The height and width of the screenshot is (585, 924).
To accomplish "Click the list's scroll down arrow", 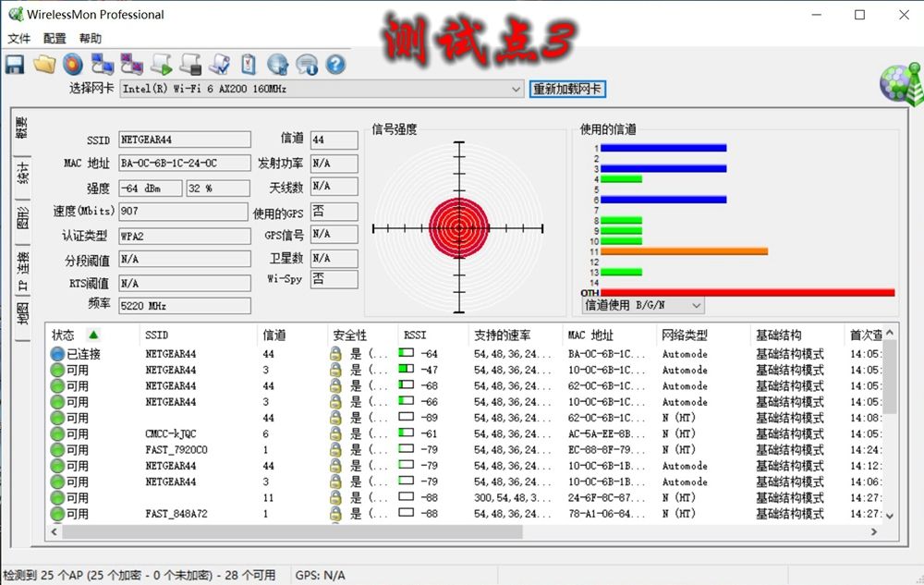I will click(x=890, y=516).
